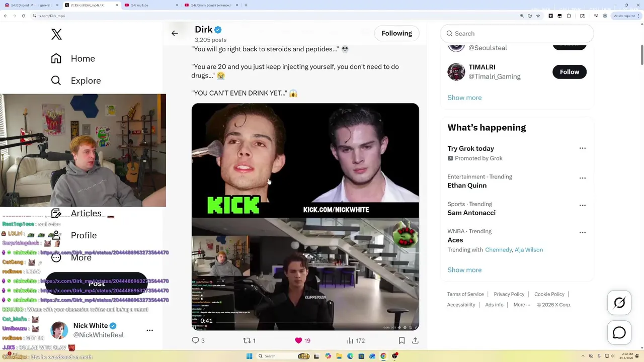Open the browser extensions puzzle icon
Screen dimensions: 644x362
point(569,16)
